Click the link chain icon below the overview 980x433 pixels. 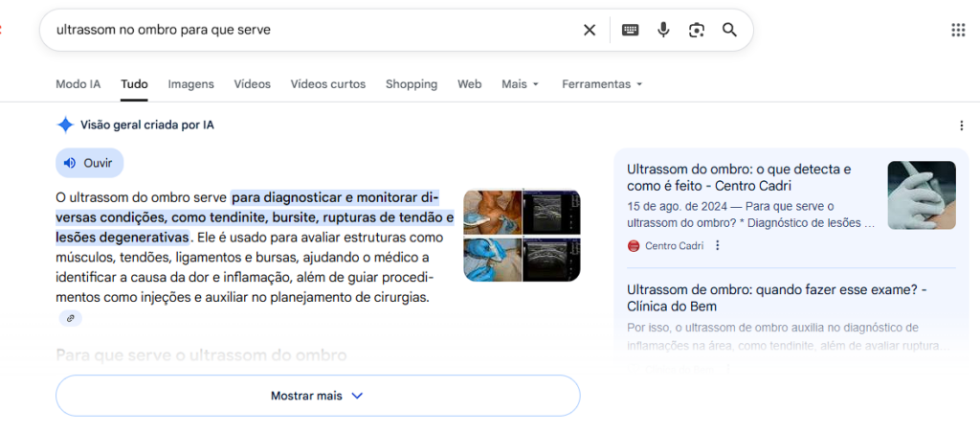[69, 318]
